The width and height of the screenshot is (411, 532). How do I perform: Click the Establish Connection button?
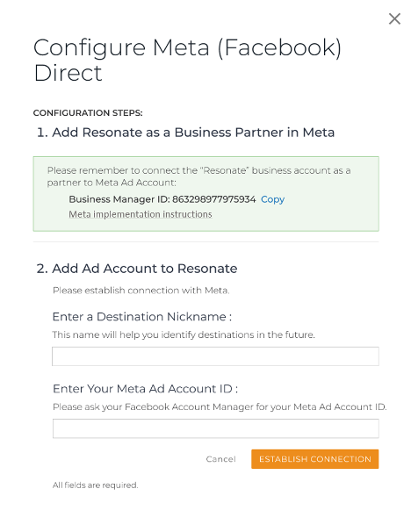tap(315, 459)
